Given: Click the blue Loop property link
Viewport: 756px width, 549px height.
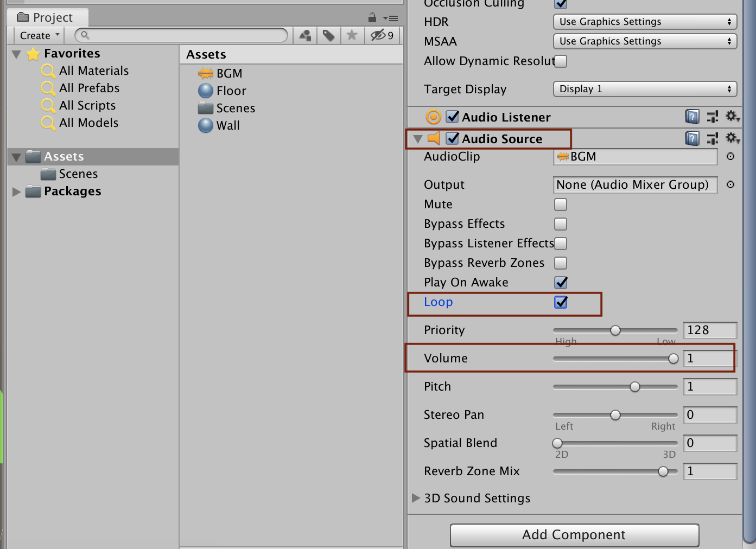Looking at the screenshot, I should tap(438, 302).
